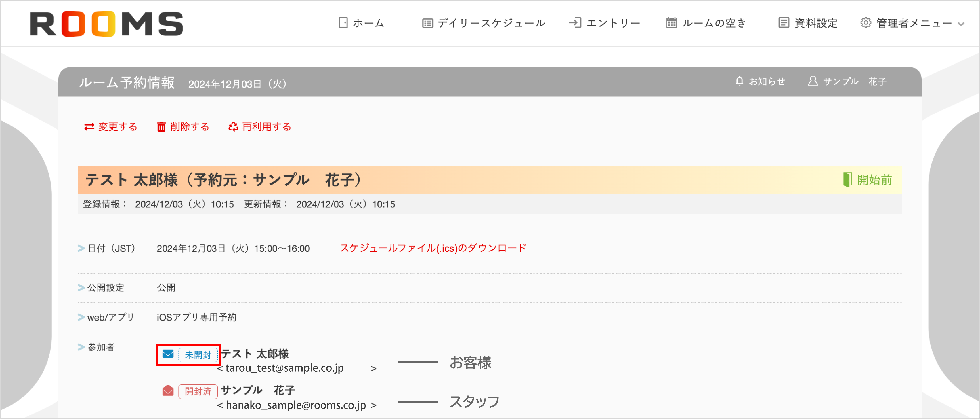The width and height of the screenshot is (980, 419).
Task: Click the 参加者 row arrow
Action: pyautogui.click(x=81, y=347)
